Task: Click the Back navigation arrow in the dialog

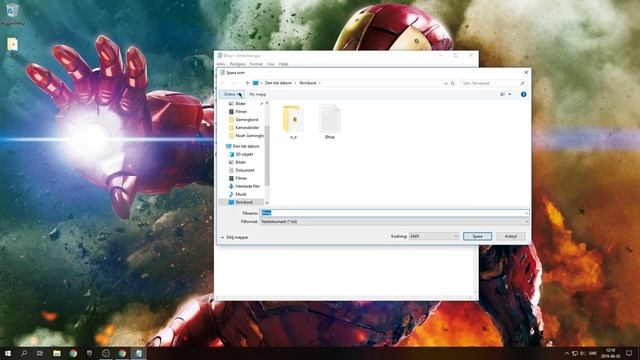Action: tap(223, 83)
